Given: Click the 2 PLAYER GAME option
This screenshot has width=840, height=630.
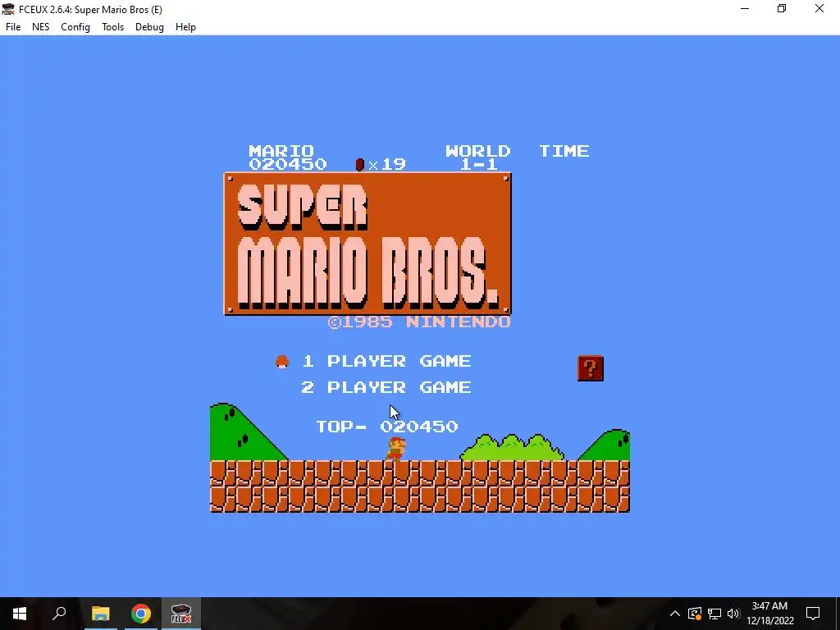Looking at the screenshot, I should tap(386, 387).
